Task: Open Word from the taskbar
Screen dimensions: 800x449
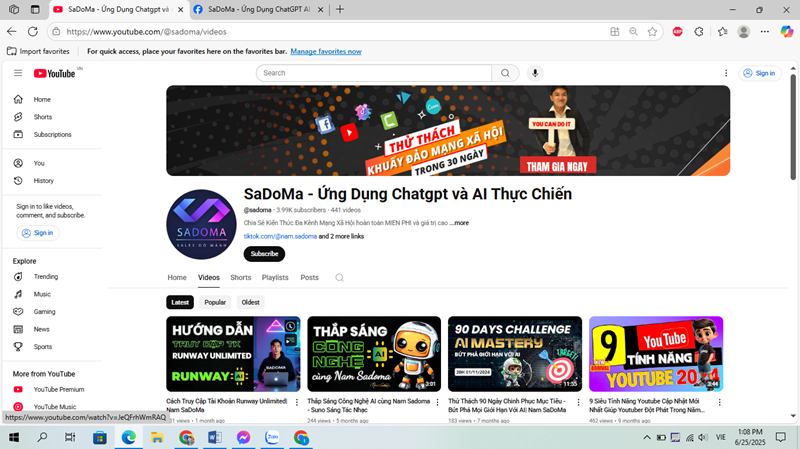Action: [x=215, y=437]
